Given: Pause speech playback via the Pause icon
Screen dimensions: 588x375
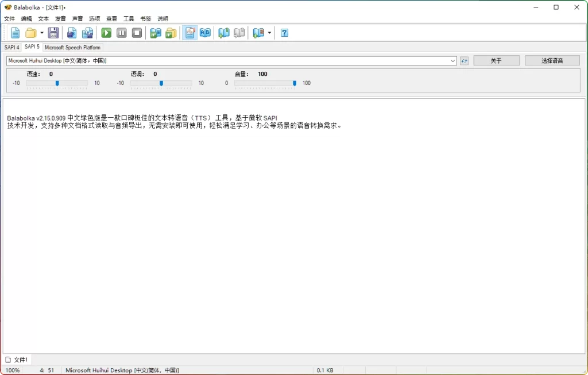Looking at the screenshot, I should 122,33.
